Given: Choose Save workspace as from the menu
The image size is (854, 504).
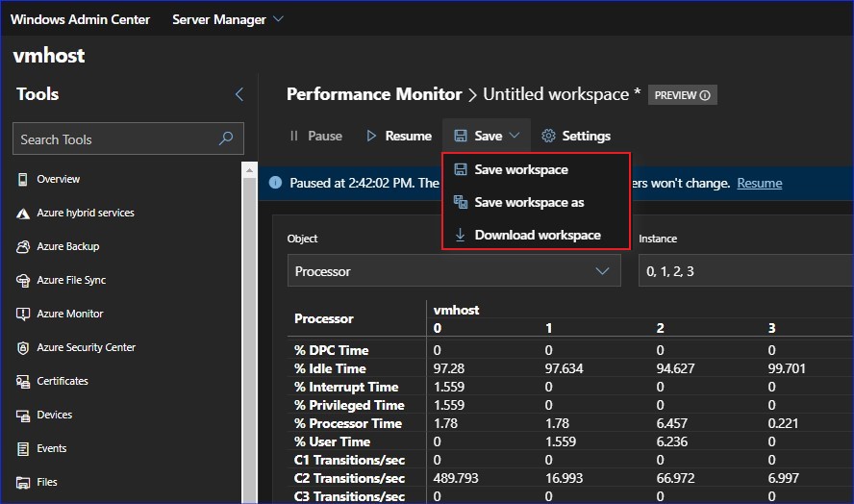Looking at the screenshot, I should (537, 202).
